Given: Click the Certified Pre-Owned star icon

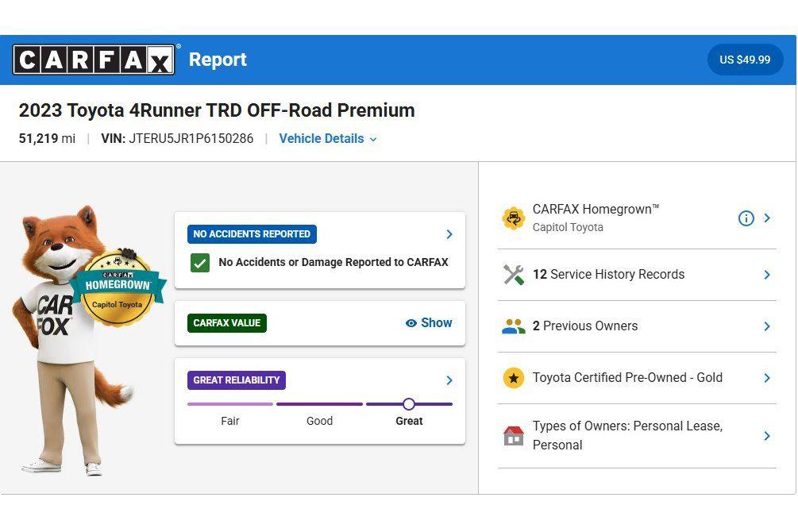Looking at the screenshot, I should [x=514, y=378].
